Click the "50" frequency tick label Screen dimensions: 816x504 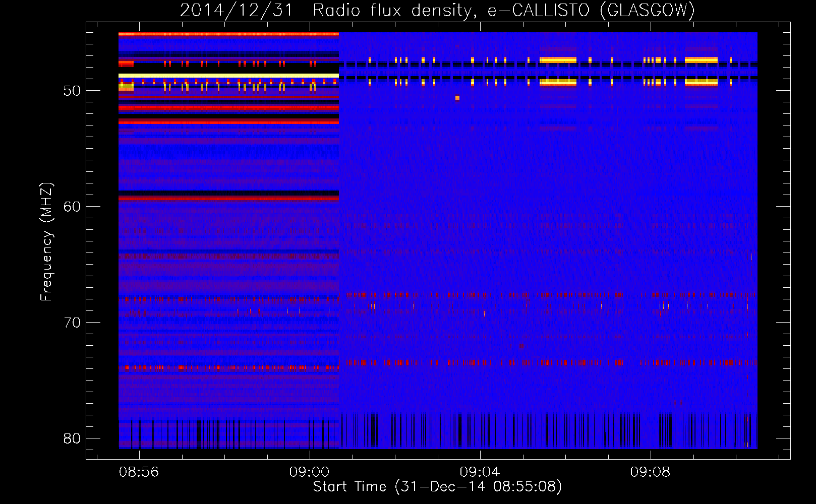(x=72, y=91)
